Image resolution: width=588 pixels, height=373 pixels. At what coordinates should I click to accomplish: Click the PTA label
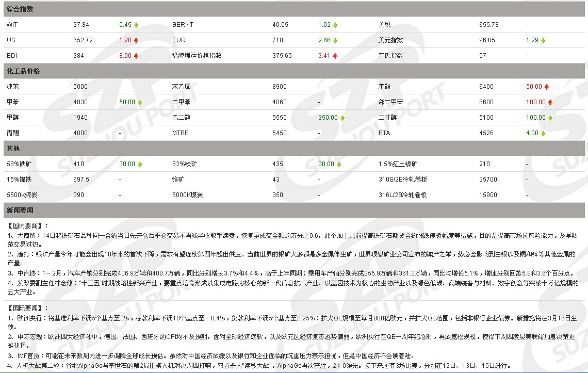(x=384, y=133)
